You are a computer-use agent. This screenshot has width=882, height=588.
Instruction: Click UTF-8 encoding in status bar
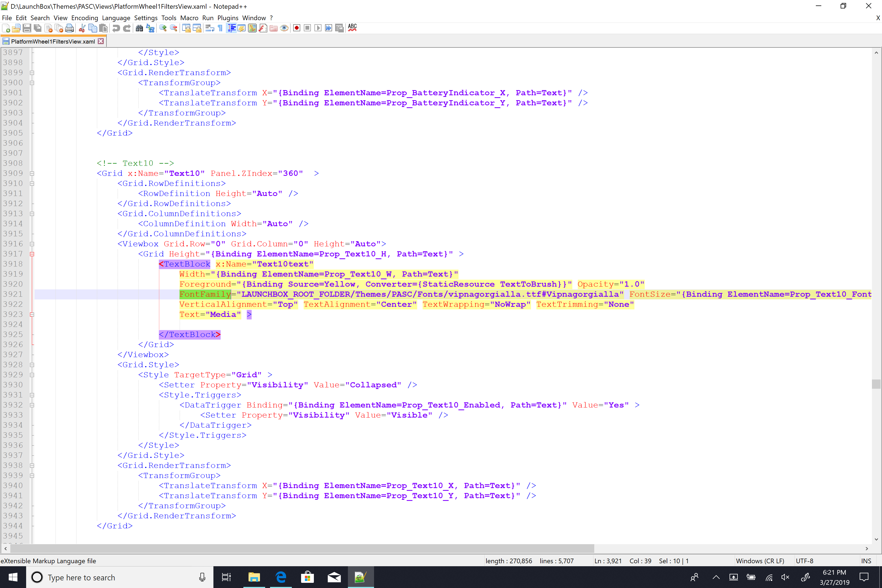[x=804, y=561]
